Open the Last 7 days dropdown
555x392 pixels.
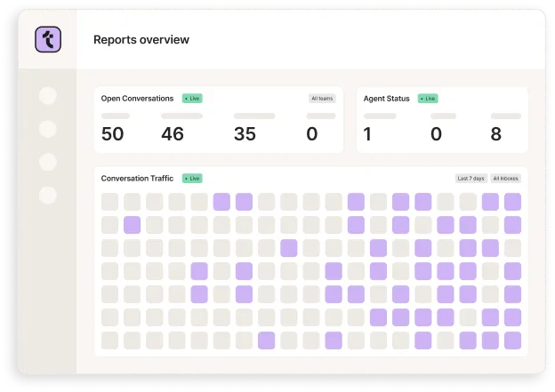coord(471,179)
